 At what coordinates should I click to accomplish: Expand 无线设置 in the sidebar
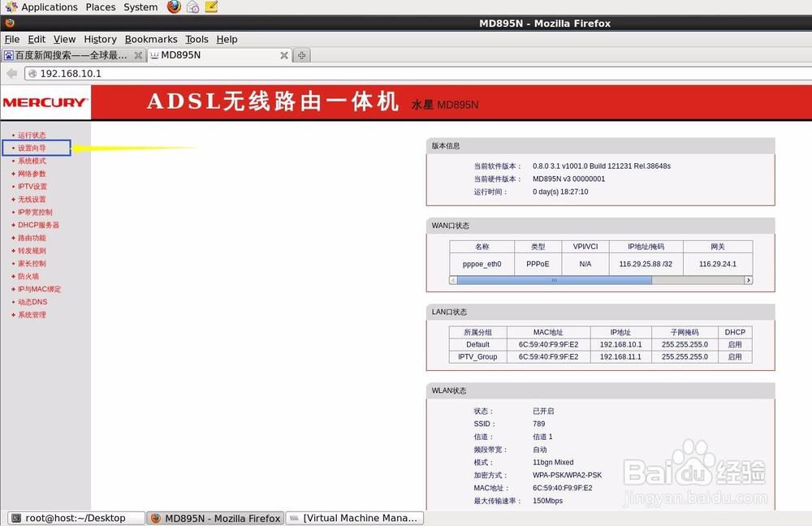pos(32,200)
